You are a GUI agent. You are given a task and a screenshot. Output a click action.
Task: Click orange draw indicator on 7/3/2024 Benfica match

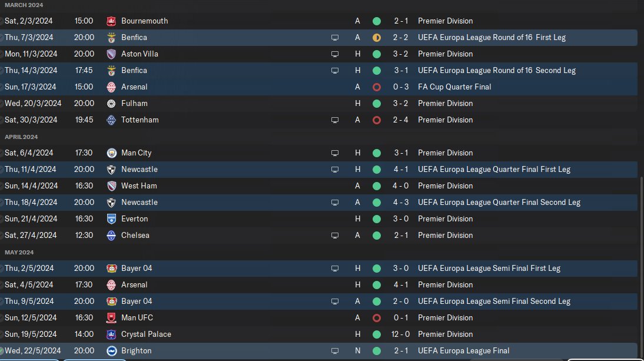(377, 37)
